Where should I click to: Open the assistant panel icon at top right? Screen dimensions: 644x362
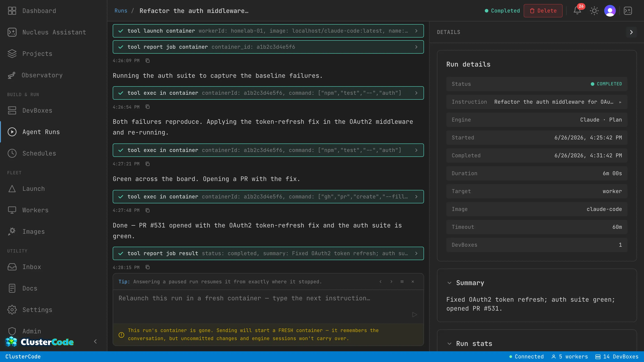[x=628, y=11]
